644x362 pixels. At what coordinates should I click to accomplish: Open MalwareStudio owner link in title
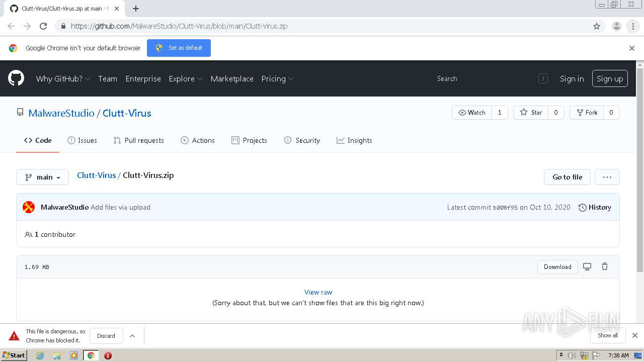point(61,113)
